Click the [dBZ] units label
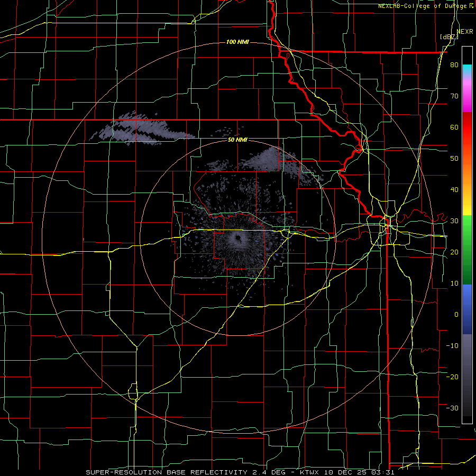 click(x=449, y=37)
